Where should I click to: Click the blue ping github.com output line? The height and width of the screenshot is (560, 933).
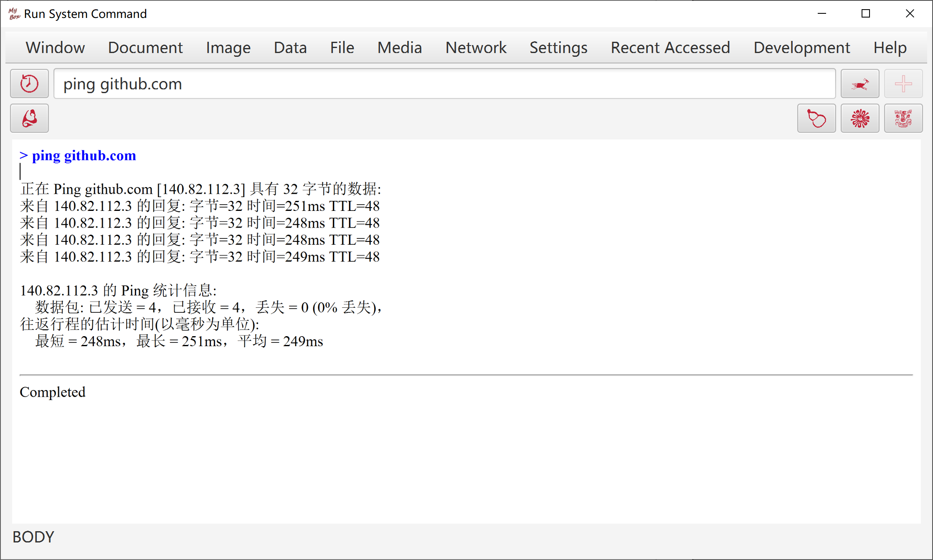coord(78,155)
